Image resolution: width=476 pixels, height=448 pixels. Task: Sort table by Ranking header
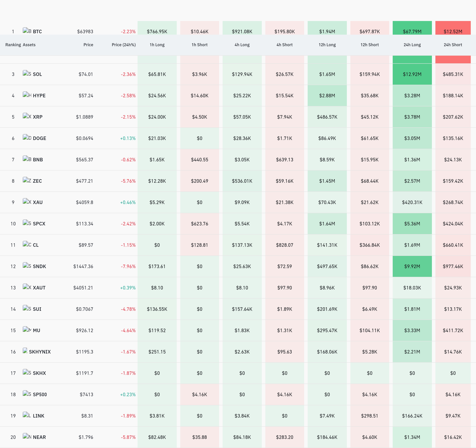(x=13, y=45)
